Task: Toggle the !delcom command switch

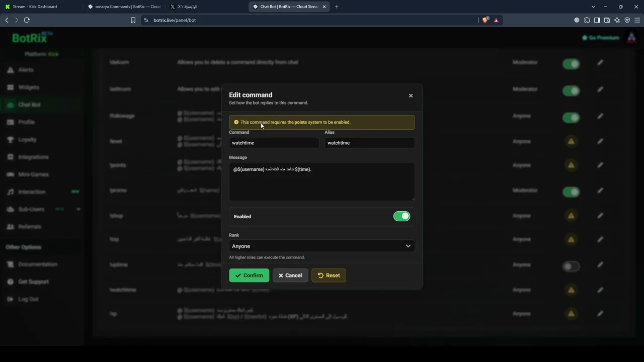Action: pyautogui.click(x=571, y=64)
